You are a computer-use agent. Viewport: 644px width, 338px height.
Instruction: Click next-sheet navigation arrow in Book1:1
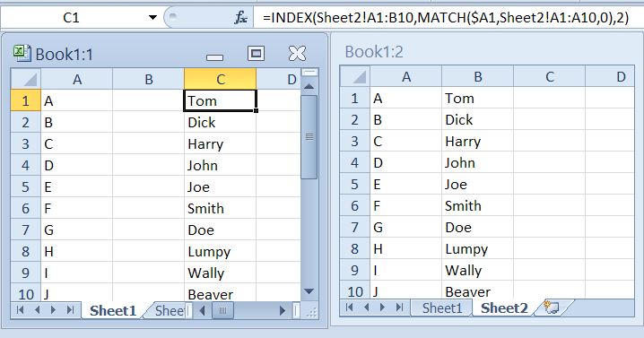click(54, 310)
